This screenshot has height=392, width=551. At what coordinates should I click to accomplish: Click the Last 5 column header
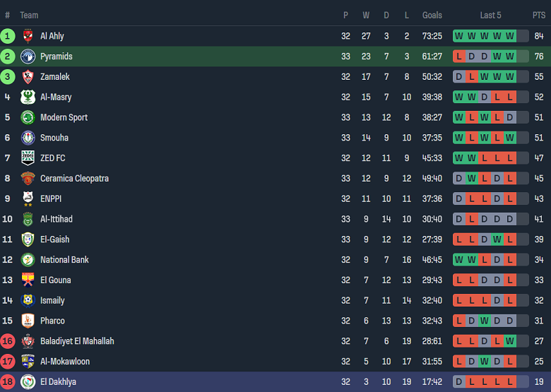tap(490, 15)
